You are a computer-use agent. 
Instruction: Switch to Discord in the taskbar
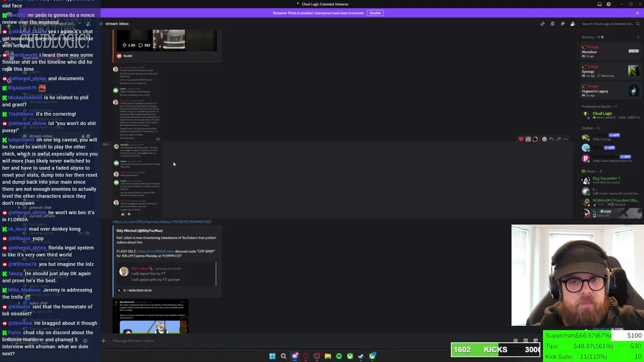click(x=295, y=356)
